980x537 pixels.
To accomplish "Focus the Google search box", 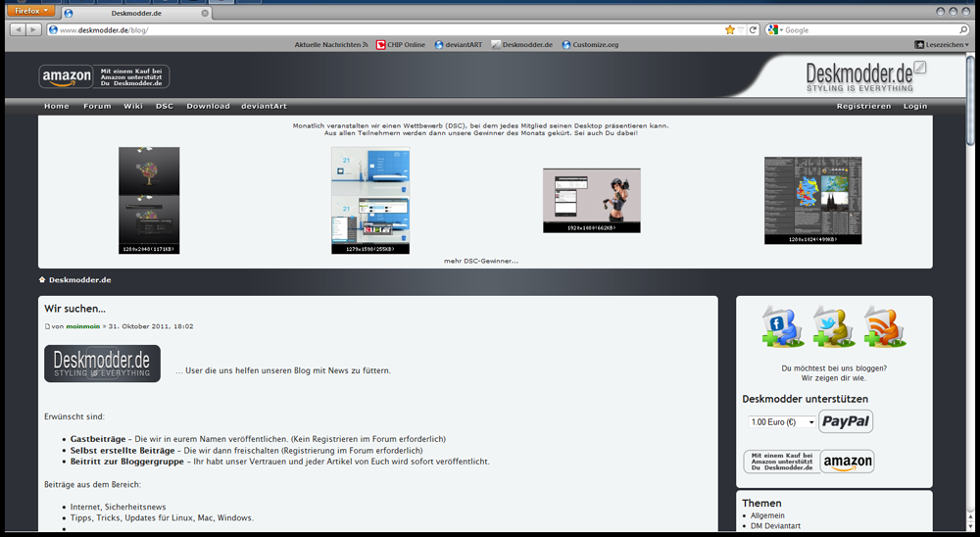I will click(870, 30).
